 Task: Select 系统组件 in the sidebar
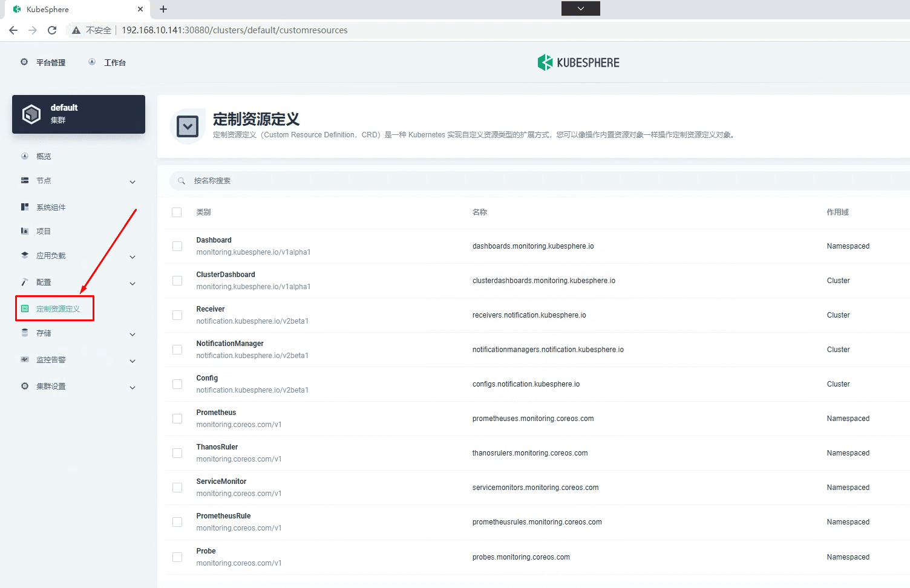coord(51,207)
